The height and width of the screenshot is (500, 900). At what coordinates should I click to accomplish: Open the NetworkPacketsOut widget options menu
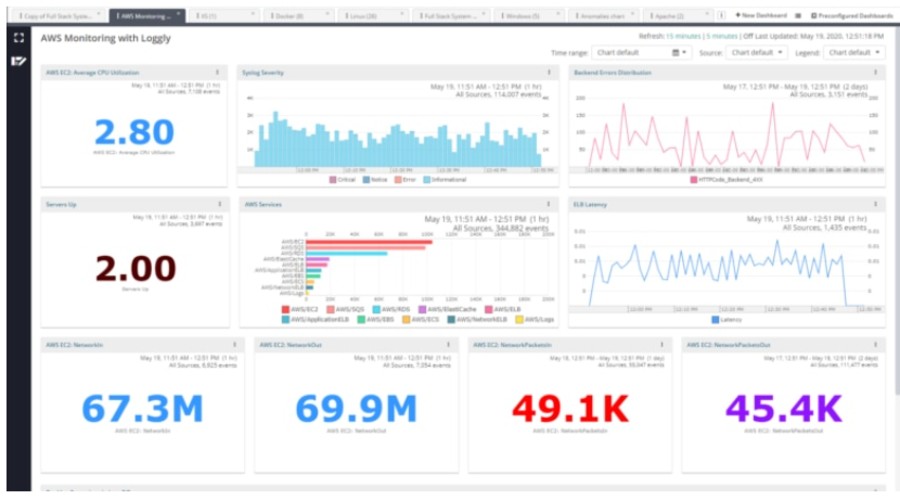(875, 344)
